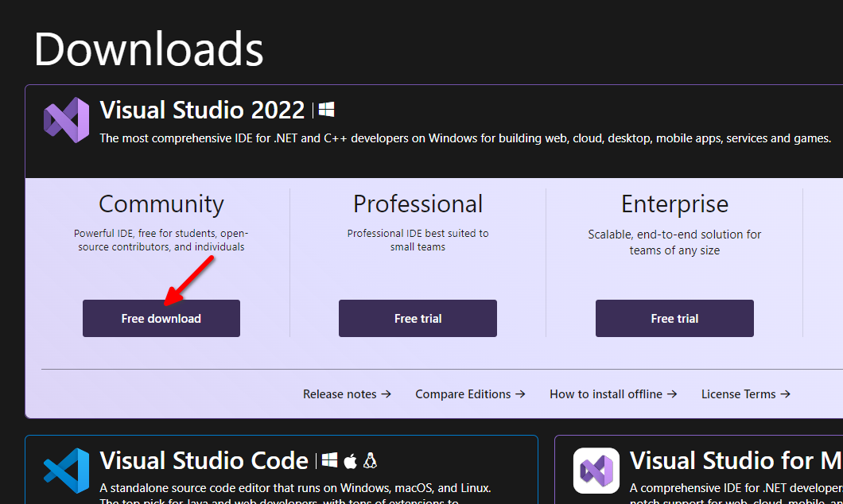Viewport: 843px width, 504px height.
Task: Click 'Professional IDE best suited to small teams' text
Action: 418,240
